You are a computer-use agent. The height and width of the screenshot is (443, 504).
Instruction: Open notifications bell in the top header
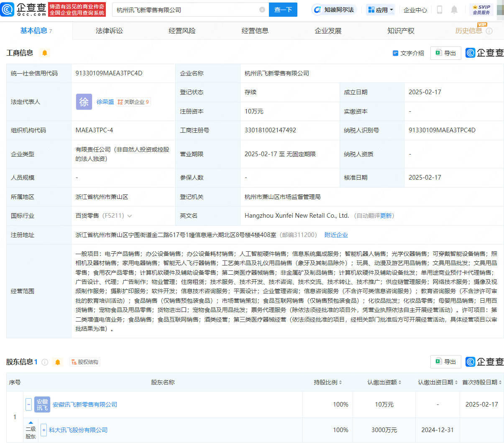(x=454, y=10)
